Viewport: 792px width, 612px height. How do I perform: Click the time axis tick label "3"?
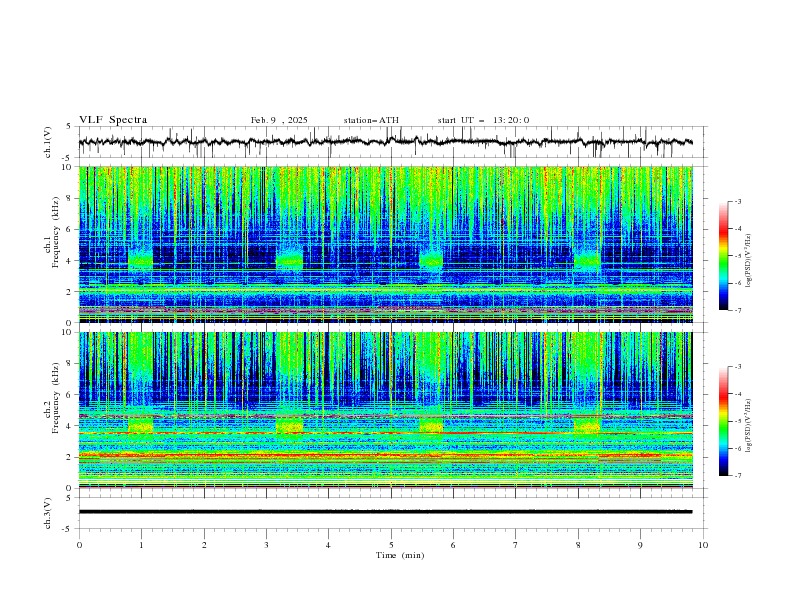(266, 545)
